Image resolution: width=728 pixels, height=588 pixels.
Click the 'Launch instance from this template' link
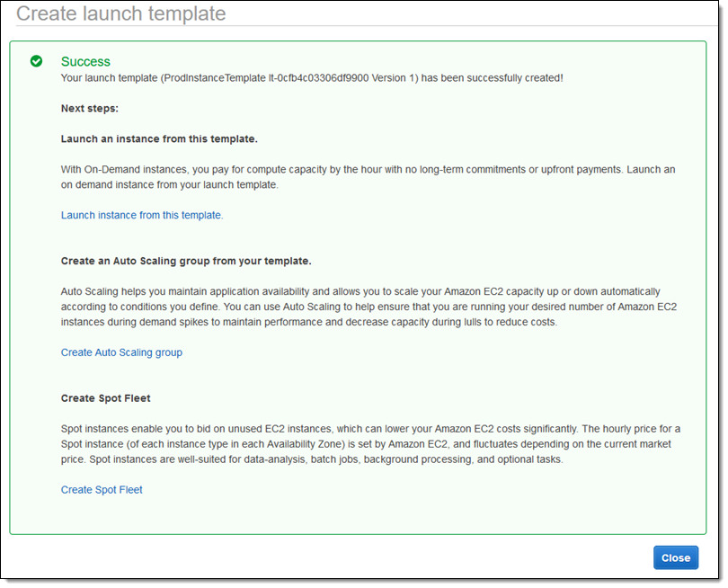coord(142,215)
